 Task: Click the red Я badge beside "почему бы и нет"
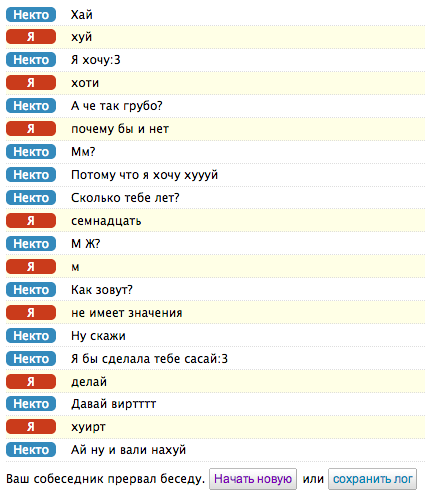[31, 129]
